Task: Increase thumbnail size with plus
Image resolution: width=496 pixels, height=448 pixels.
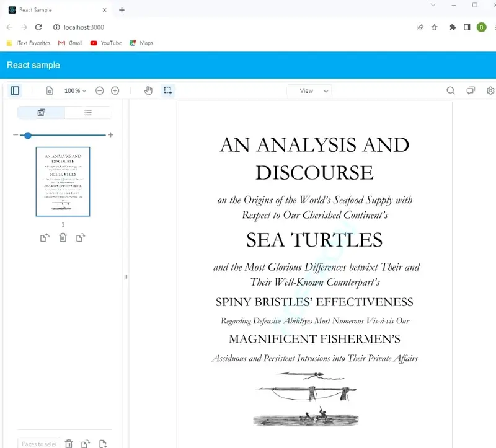Action: click(111, 134)
